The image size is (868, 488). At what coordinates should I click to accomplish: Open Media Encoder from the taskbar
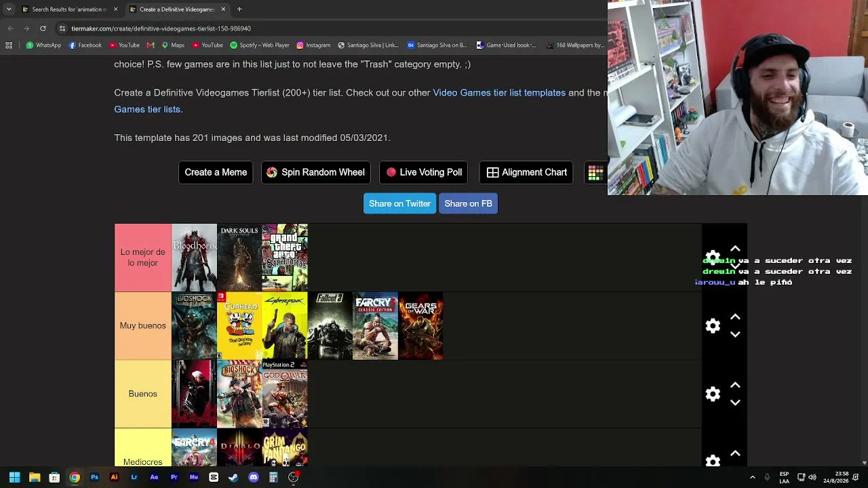coord(194,477)
